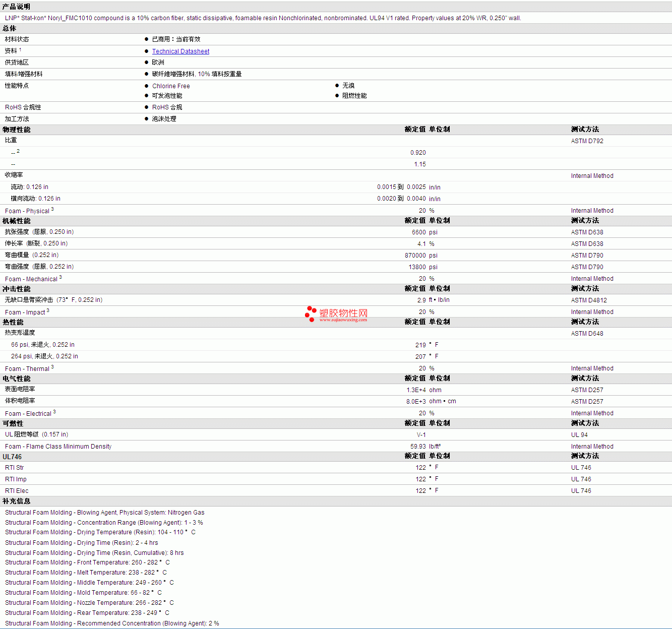Click the '冲击性能' section header

(17, 289)
